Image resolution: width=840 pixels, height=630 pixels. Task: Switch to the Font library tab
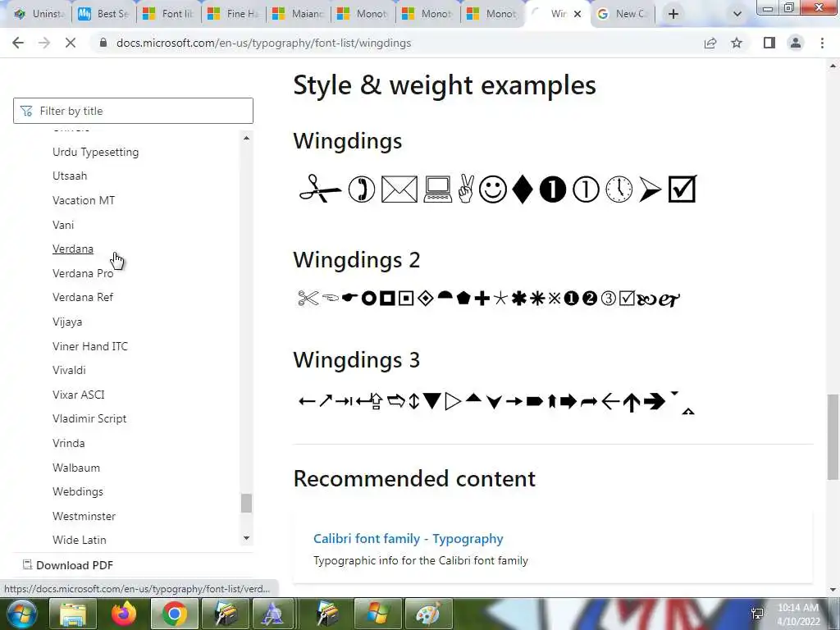coord(168,14)
